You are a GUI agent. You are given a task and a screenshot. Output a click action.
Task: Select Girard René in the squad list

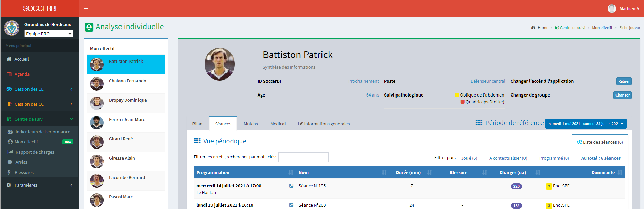[x=126, y=142]
